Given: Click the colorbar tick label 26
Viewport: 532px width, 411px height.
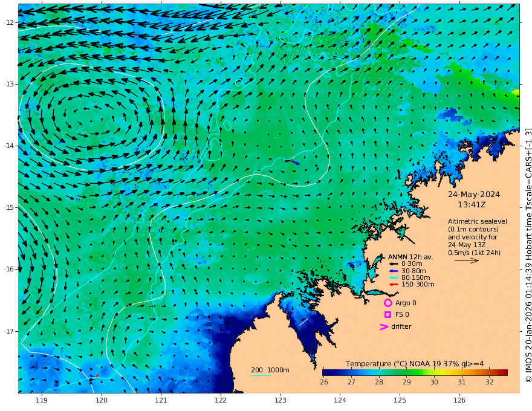Looking at the screenshot, I should click(x=323, y=382).
